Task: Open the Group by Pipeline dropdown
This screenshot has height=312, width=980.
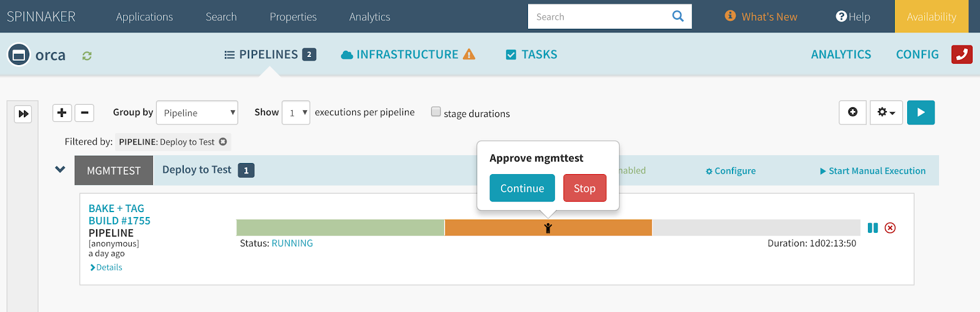Action: click(x=197, y=113)
